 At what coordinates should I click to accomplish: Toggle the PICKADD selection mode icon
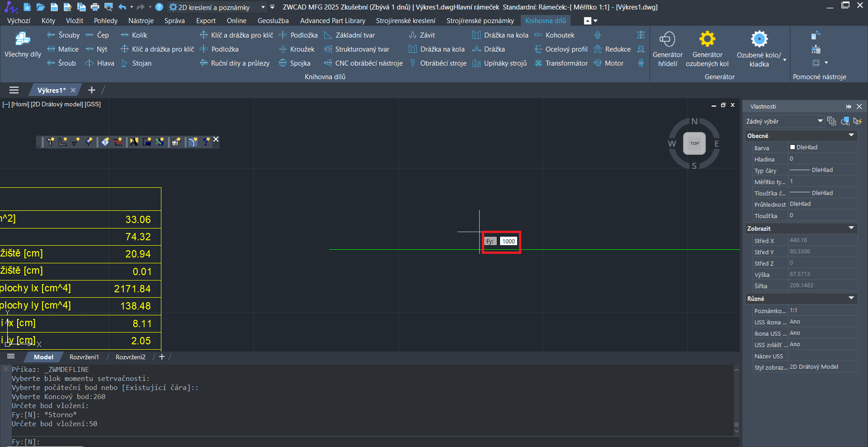[x=831, y=121]
